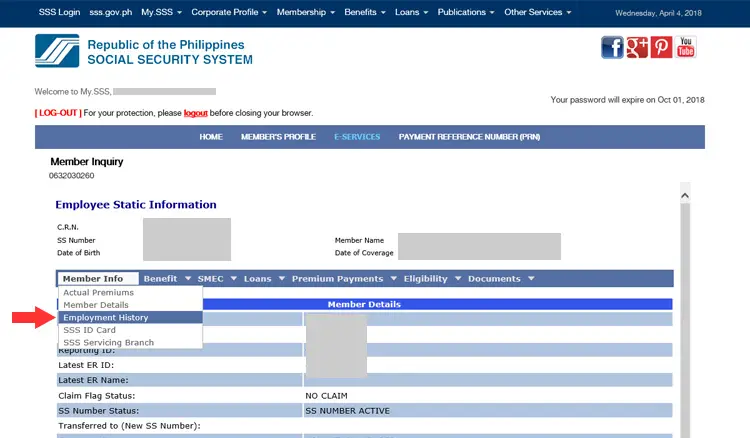Expand the Loans top navigation menu

click(x=411, y=12)
